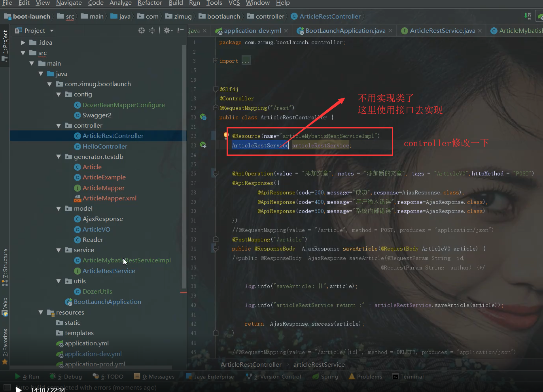Screen dimensions: 543x392
Task: Collapse the generator.testdb package
Action: click(x=59, y=157)
